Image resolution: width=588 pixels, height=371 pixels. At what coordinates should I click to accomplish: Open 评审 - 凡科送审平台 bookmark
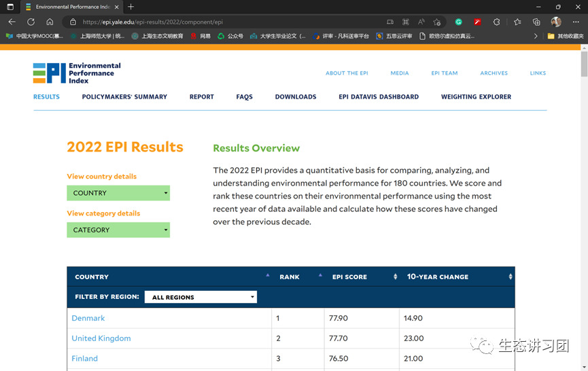coord(341,36)
